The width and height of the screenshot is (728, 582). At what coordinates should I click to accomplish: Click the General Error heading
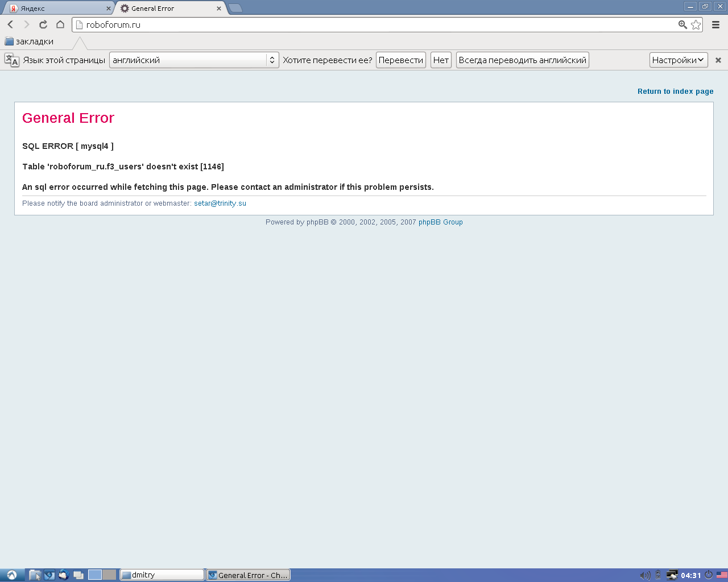pos(68,118)
